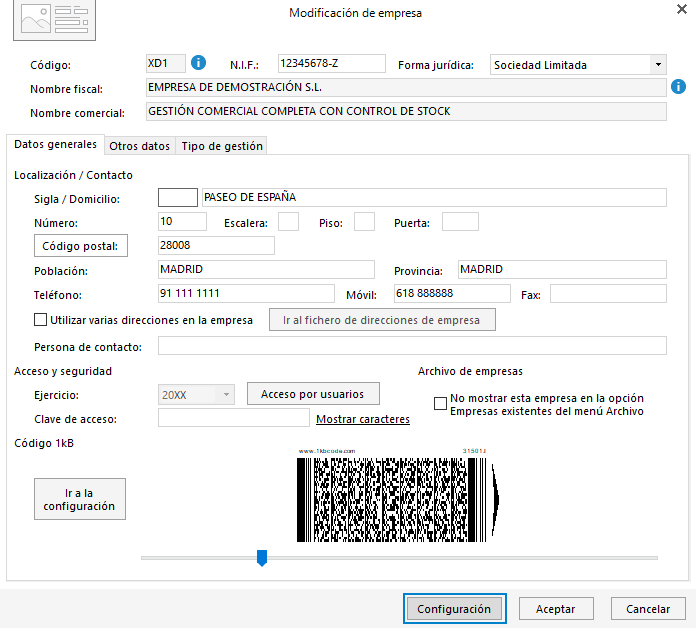Focus the empty Sigla field
This screenshot has width=696, height=628.
(x=178, y=197)
